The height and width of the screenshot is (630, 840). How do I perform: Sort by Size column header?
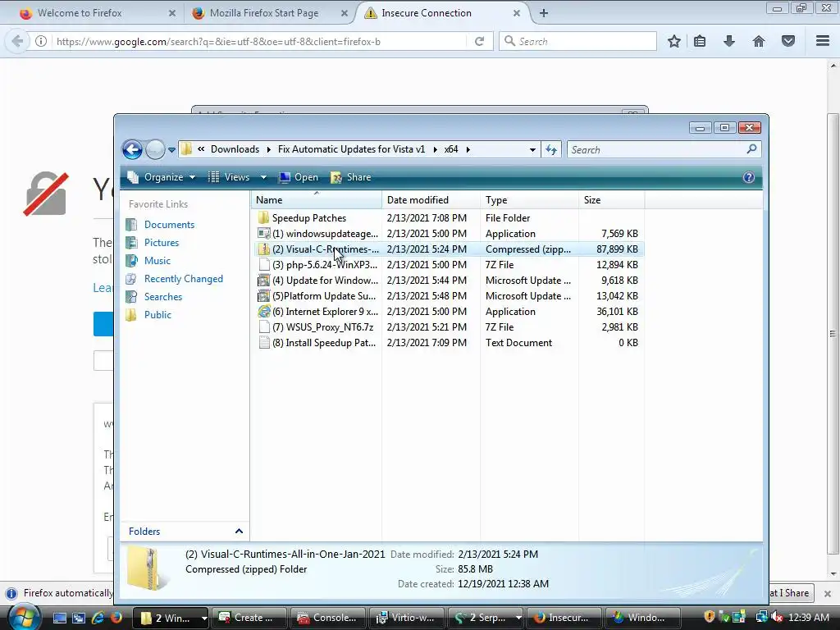tap(611, 200)
